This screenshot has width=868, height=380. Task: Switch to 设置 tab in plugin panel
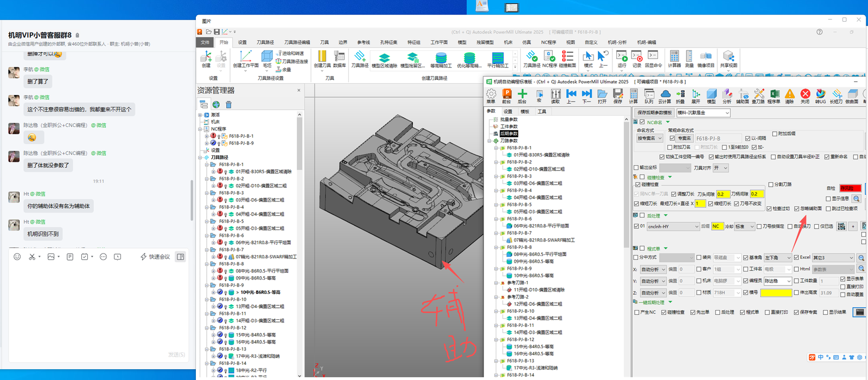pyautogui.click(x=508, y=111)
